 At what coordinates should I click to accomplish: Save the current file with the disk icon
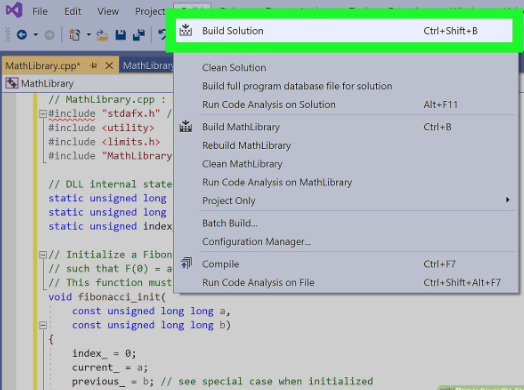pyautogui.click(x=121, y=35)
